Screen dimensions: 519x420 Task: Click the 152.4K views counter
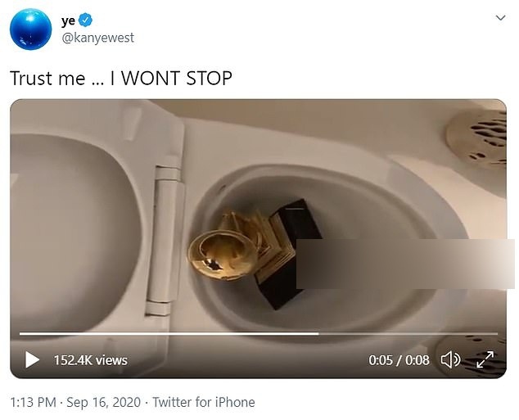pos(90,360)
